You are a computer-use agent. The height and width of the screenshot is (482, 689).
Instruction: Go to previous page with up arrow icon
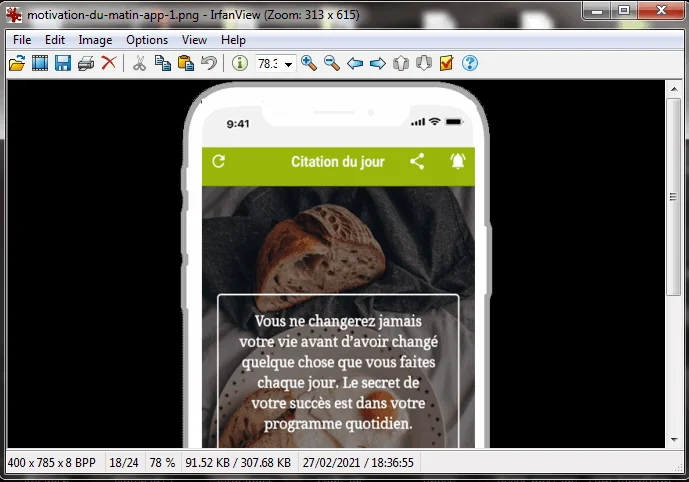[x=400, y=63]
